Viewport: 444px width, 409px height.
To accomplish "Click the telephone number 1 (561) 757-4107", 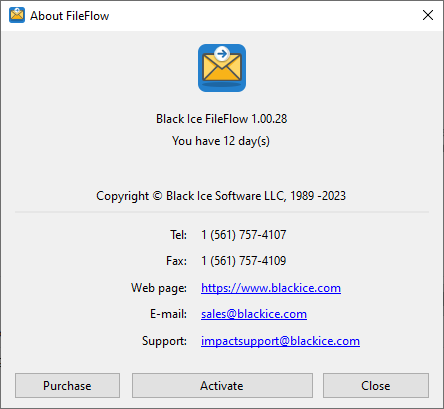I will [244, 235].
